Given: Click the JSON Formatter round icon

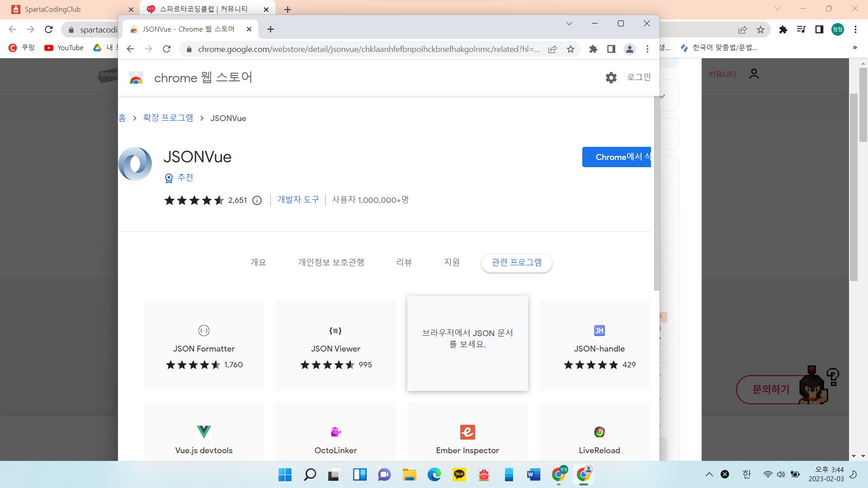Looking at the screenshot, I should [204, 330].
